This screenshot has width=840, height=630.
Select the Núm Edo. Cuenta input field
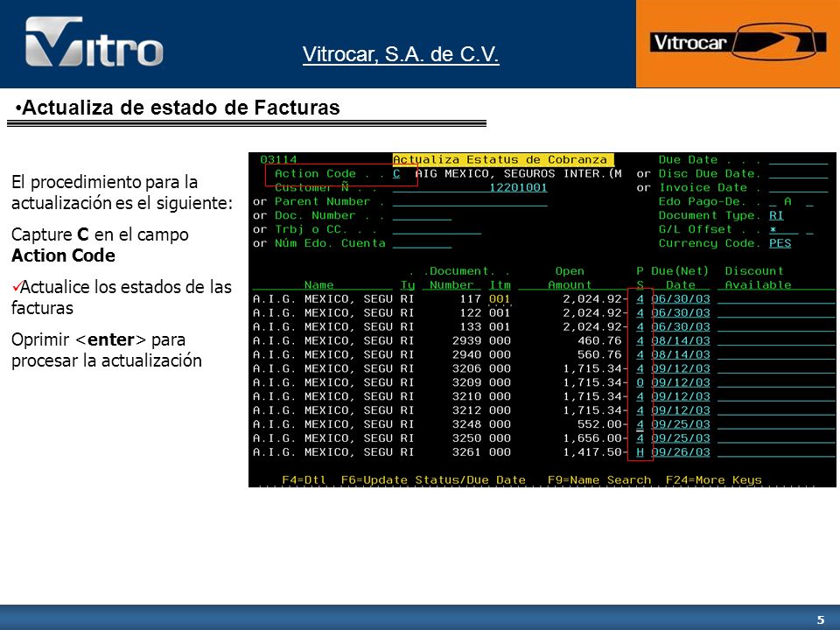(x=422, y=244)
